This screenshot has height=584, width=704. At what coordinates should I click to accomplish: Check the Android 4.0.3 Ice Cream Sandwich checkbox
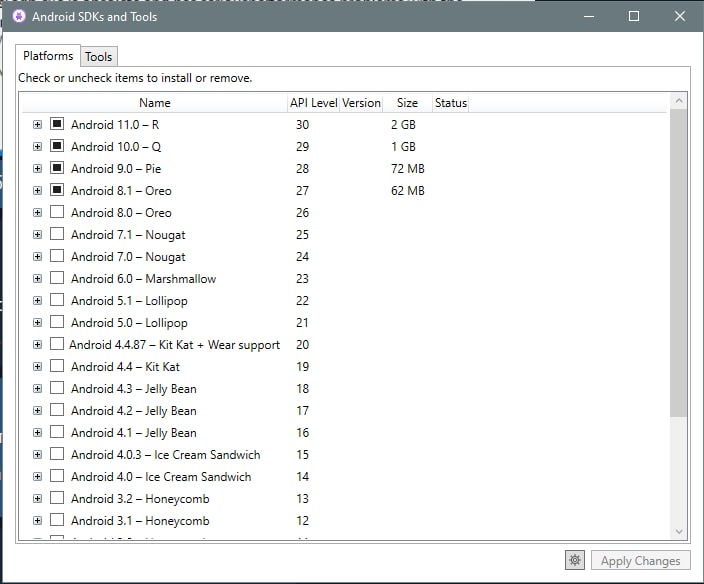coord(57,453)
